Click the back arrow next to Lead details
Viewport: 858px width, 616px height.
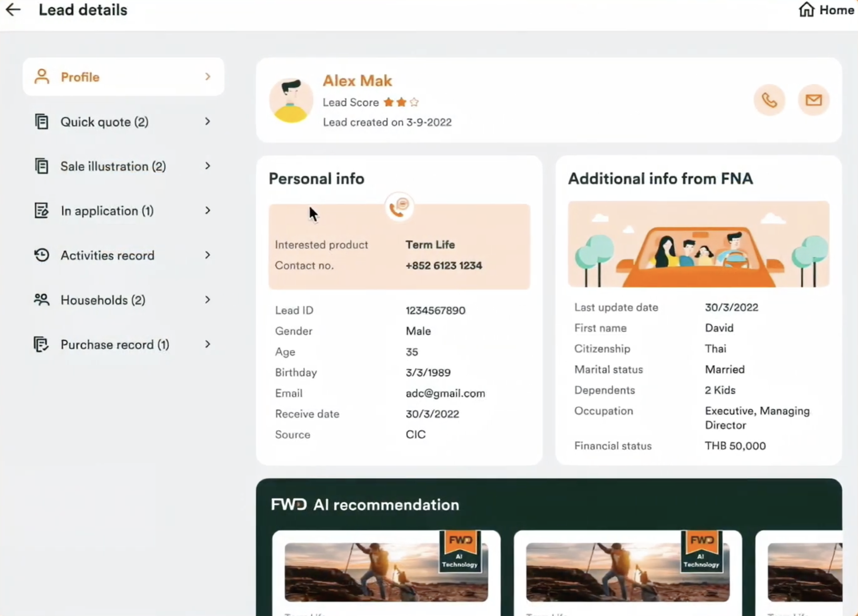click(x=13, y=9)
